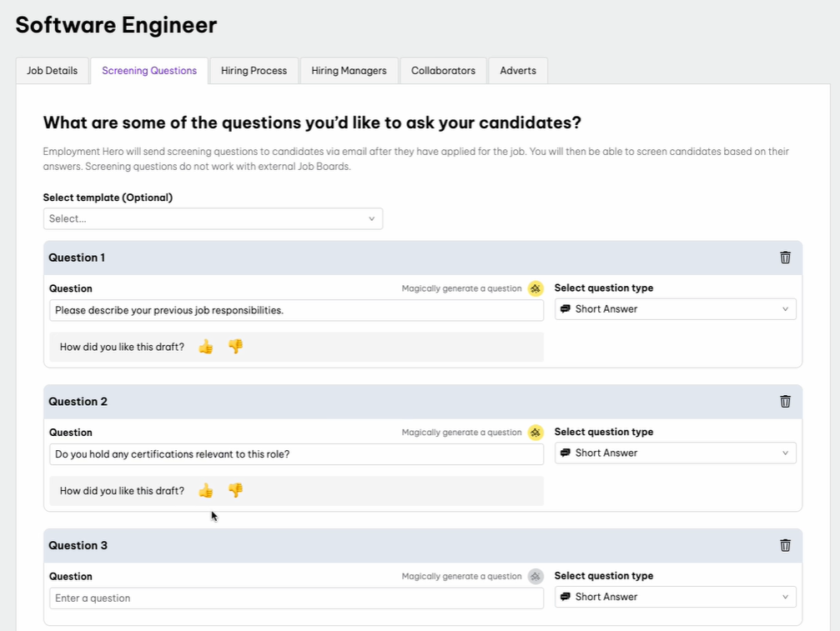
Task: Open the Hiring Process tab
Action: pyautogui.click(x=254, y=71)
